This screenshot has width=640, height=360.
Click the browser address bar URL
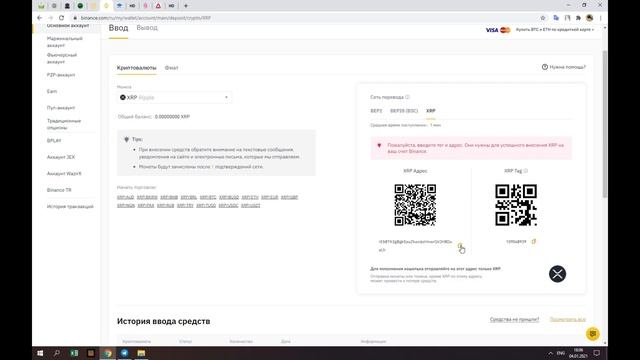coord(146,18)
